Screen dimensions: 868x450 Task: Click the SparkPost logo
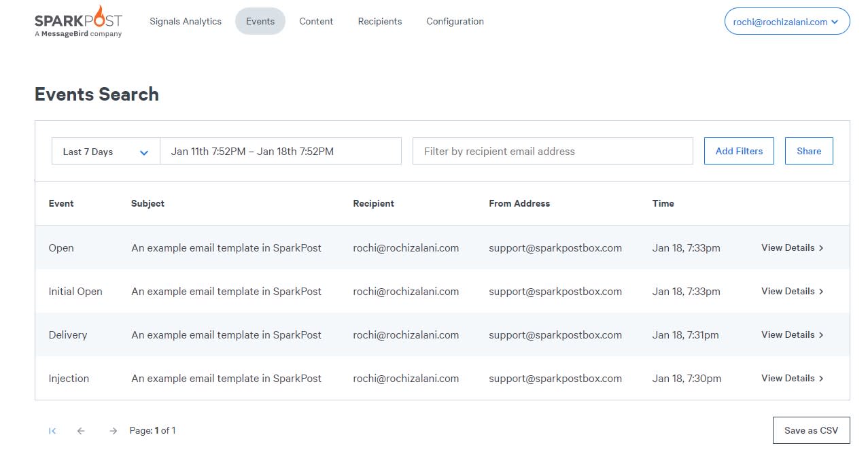coord(78,22)
